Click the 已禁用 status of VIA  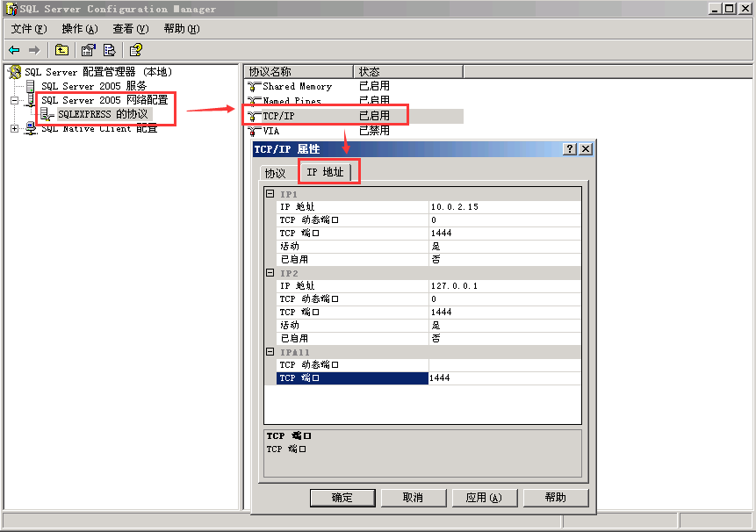(375, 131)
